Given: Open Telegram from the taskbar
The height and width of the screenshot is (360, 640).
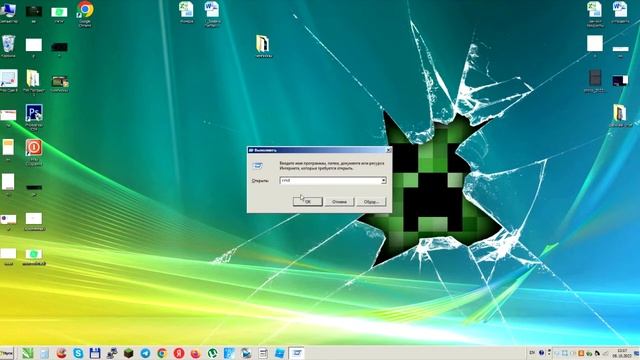Looking at the screenshot, I should [145, 353].
